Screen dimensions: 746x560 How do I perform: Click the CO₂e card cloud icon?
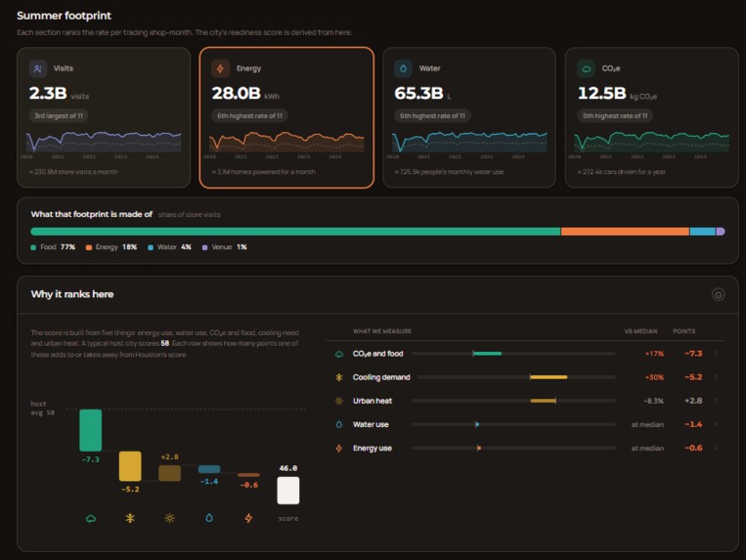pyautogui.click(x=587, y=68)
